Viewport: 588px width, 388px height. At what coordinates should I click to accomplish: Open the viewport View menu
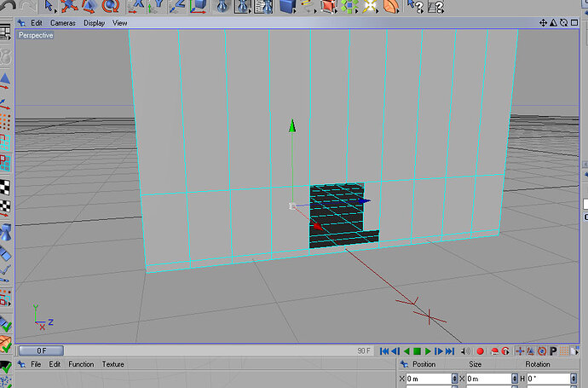[x=119, y=23]
